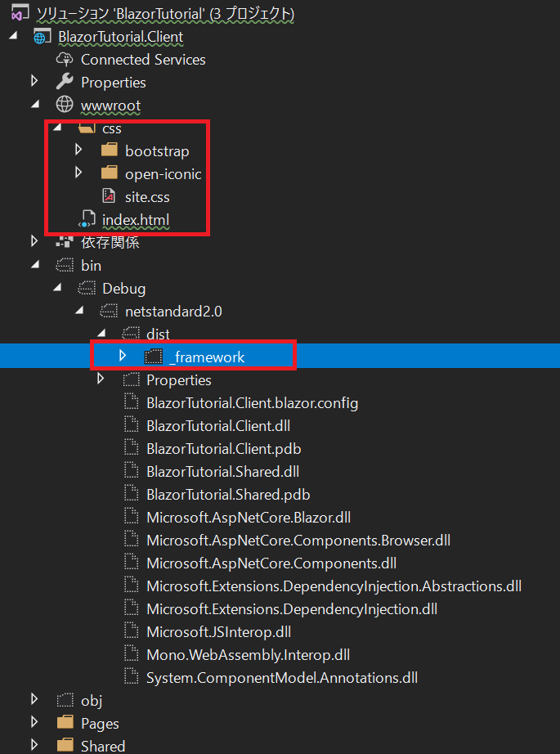Select Microsoft.AspNetCore.Components.Browser.dll file name

(x=298, y=540)
